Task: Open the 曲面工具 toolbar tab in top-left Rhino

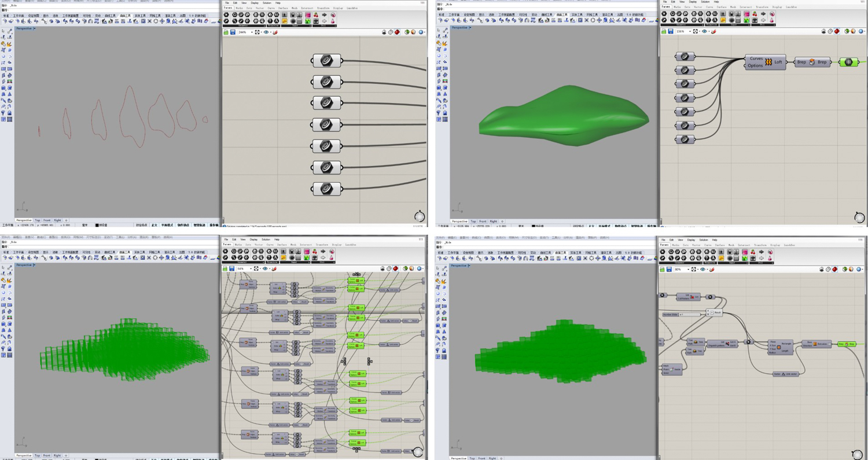Action: tap(124, 16)
